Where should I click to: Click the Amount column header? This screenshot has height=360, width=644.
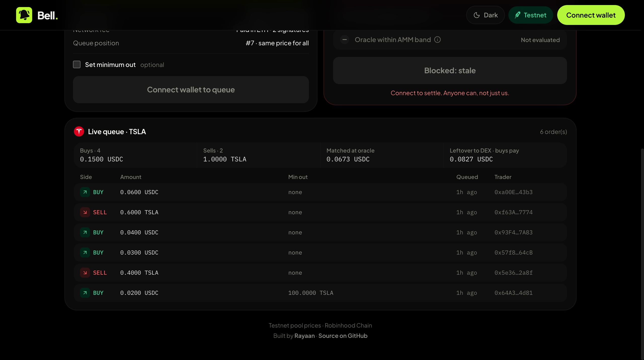pyautogui.click(x=131, y=177)
